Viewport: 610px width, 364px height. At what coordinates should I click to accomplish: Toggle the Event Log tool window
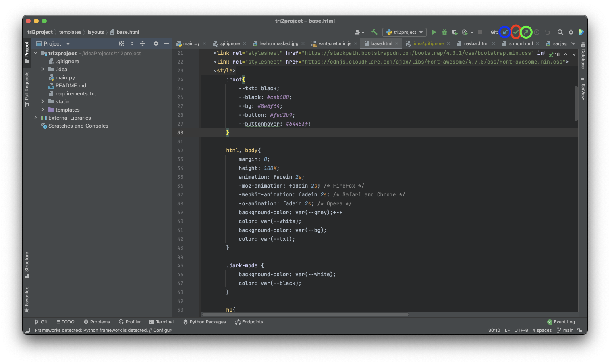click(561, 322)
